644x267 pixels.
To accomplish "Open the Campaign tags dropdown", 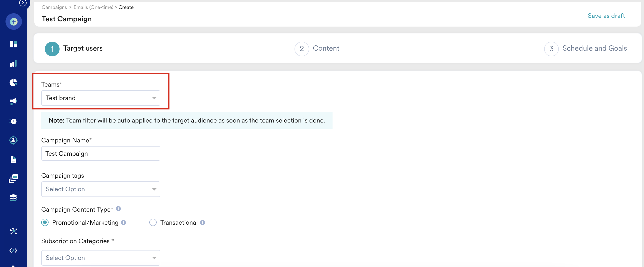I will 101,189.
